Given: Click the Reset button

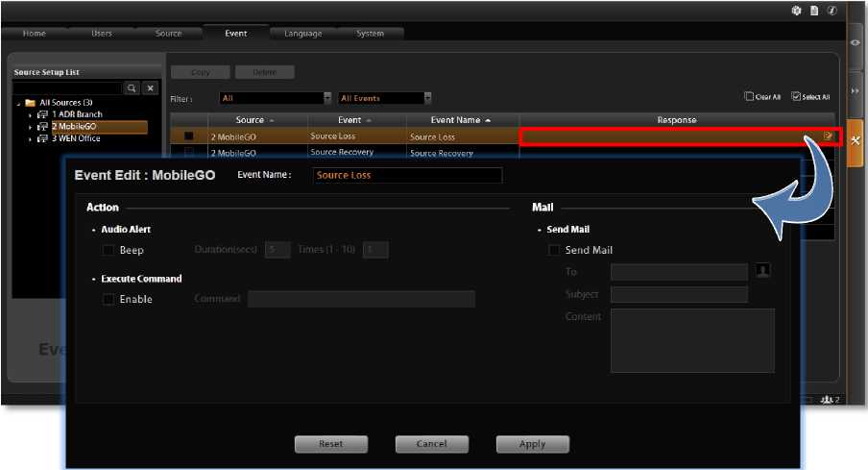Looking at the screenshot, I should click(x=330, y=444).
